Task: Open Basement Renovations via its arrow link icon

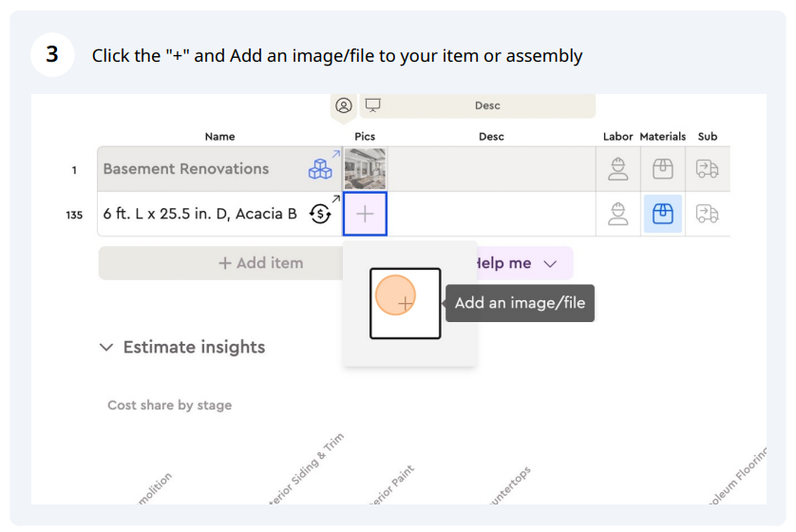Action: [336, 153]
